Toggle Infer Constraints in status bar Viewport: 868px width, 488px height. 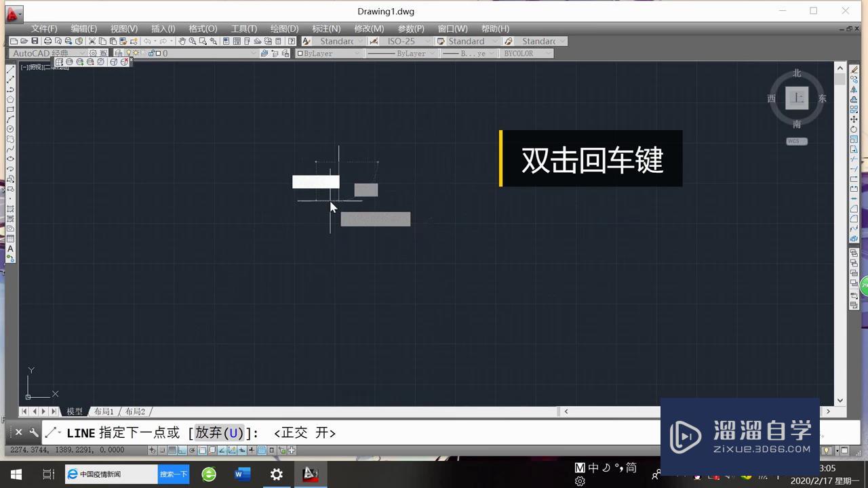153,450
